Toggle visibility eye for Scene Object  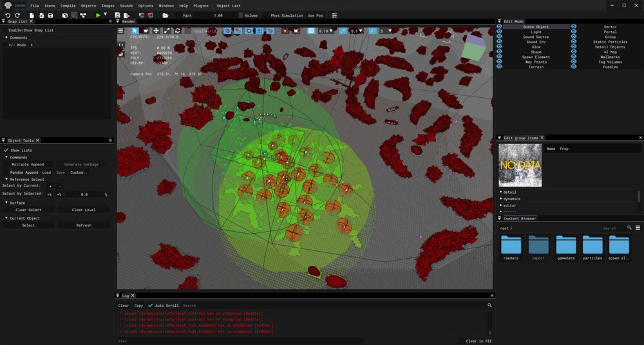[x=500, y=26]
